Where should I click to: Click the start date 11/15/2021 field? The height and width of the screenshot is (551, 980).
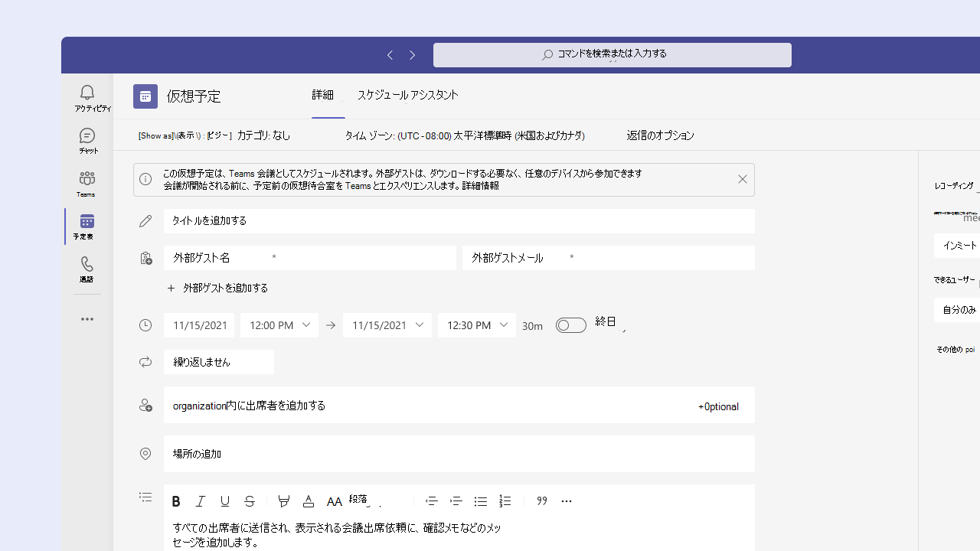coord(199,325)
